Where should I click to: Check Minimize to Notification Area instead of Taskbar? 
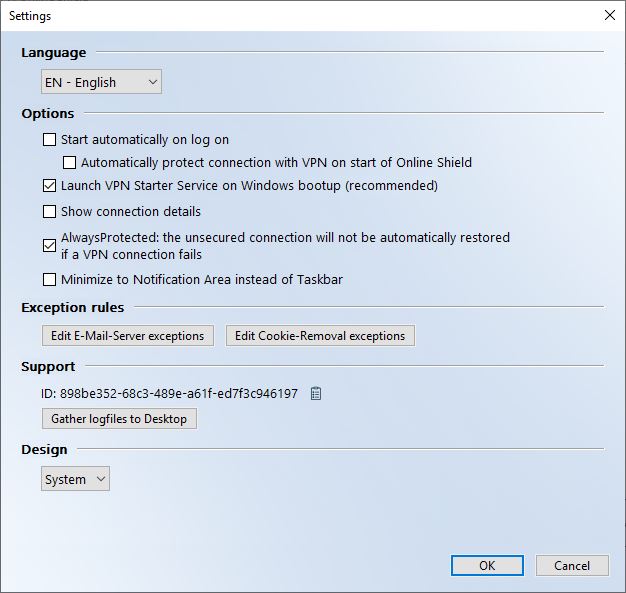pyautogui.click(x=50, y=280)
